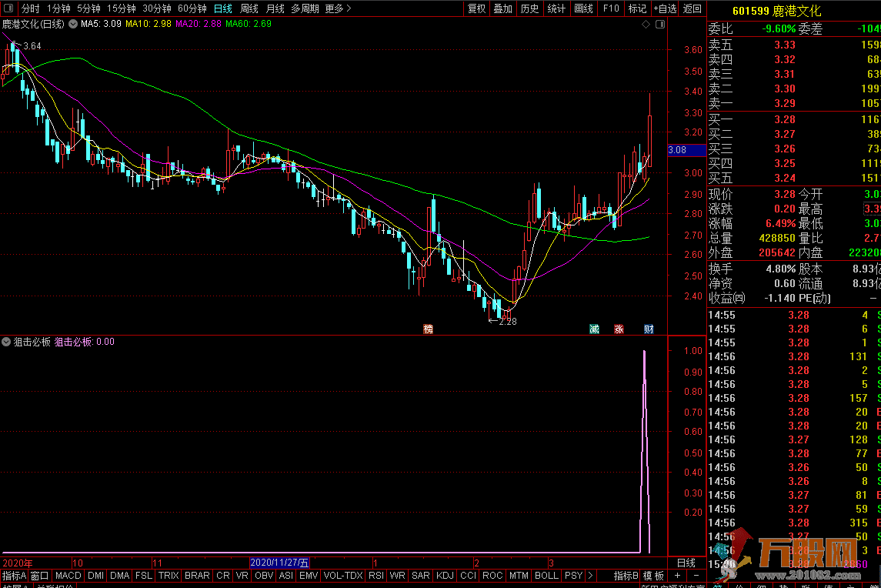
Task: Switch to 周线 weekly period
Action: tap(249, 8)
